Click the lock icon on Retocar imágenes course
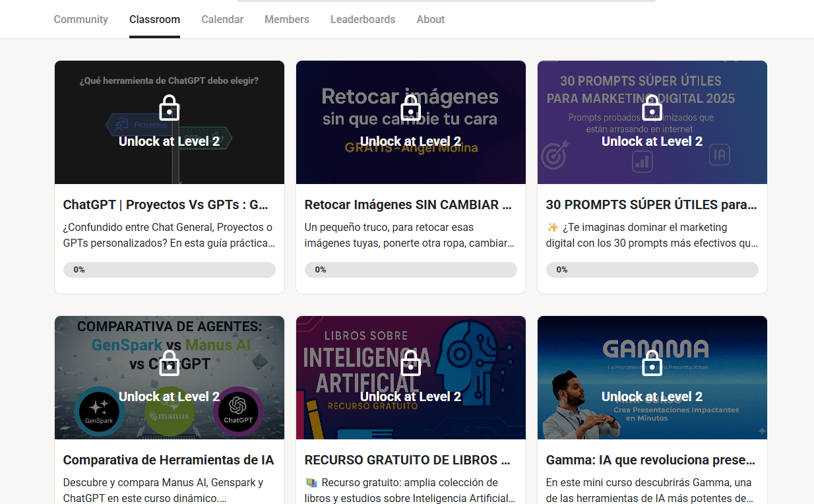This screenshot has width=814, height=504. [411, 108]
